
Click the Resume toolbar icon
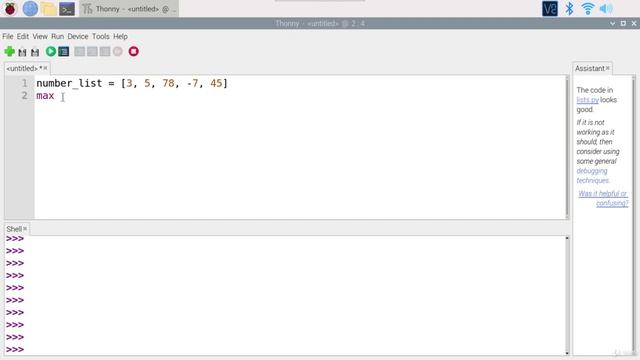[118, 51]
